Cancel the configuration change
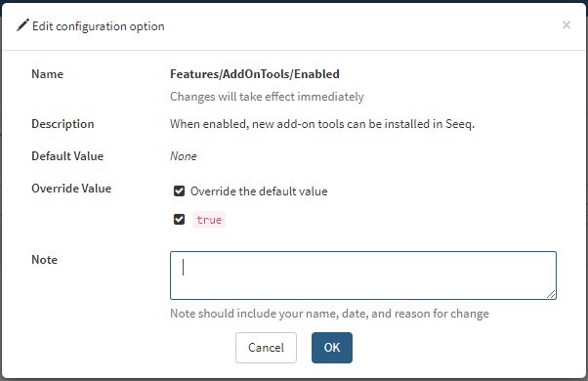The width and height of the screenshot is (588, 381). pyautogui.click(x=266, y=348)
